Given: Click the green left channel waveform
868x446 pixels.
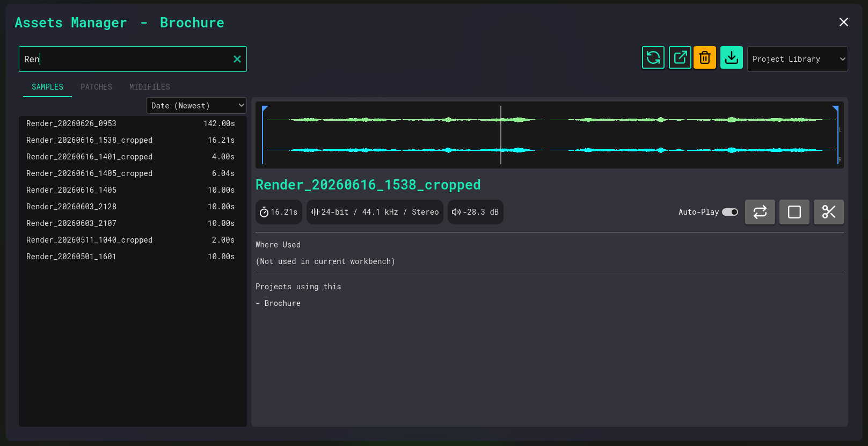Looking at the screenshot, I should [550, 120].
